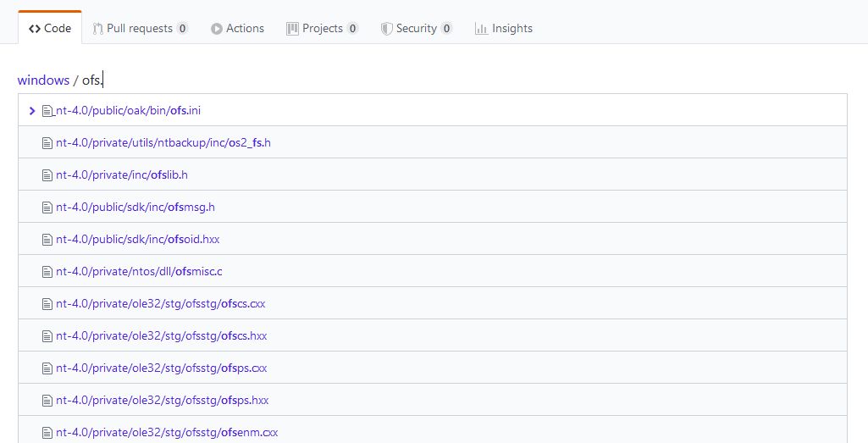Open the Actions tab
The height and width of the screenshot is (443, 868).
point(237,28)
